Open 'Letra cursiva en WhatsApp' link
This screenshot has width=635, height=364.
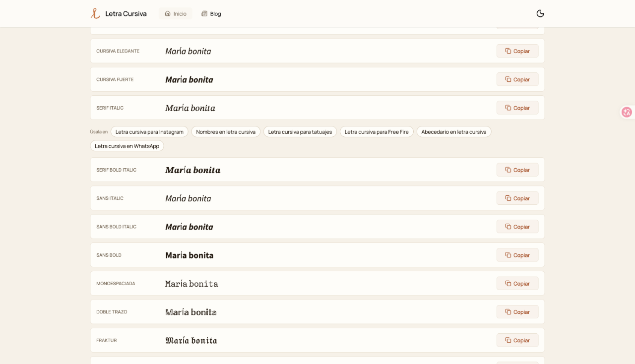(127, 146)
